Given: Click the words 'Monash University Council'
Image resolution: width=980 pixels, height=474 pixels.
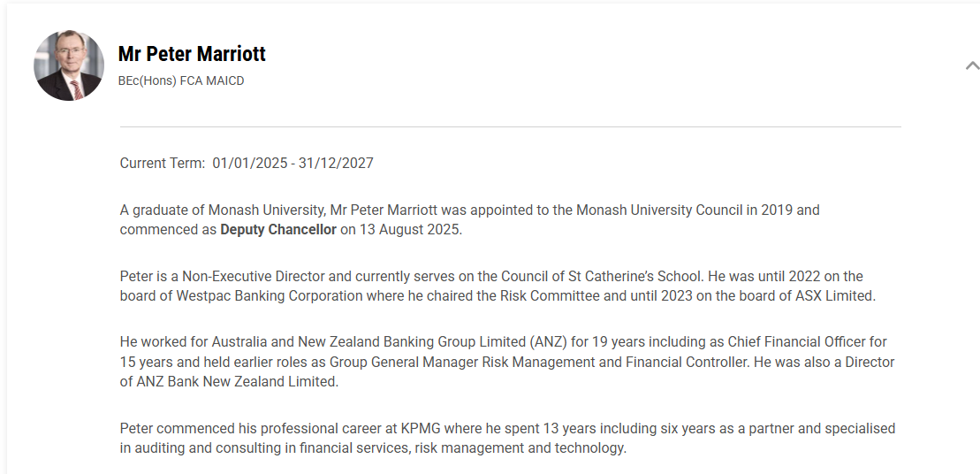Looking at the screenshot, I should (658, 210).
